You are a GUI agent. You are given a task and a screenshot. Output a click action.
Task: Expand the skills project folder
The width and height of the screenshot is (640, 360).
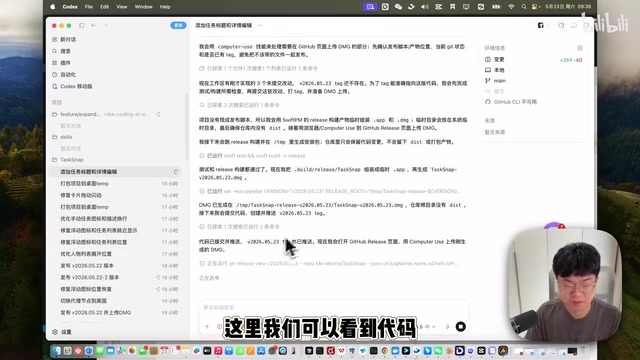(x=62, y=137)
